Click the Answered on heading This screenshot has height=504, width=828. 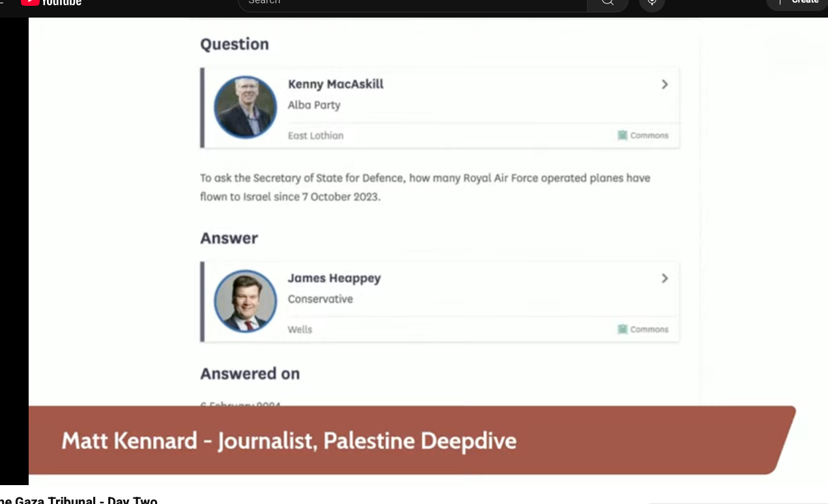click(x=250, y=374)
